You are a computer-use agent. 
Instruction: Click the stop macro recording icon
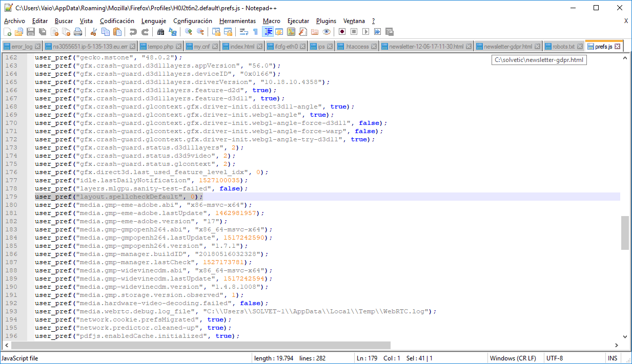tap(354, 32)
